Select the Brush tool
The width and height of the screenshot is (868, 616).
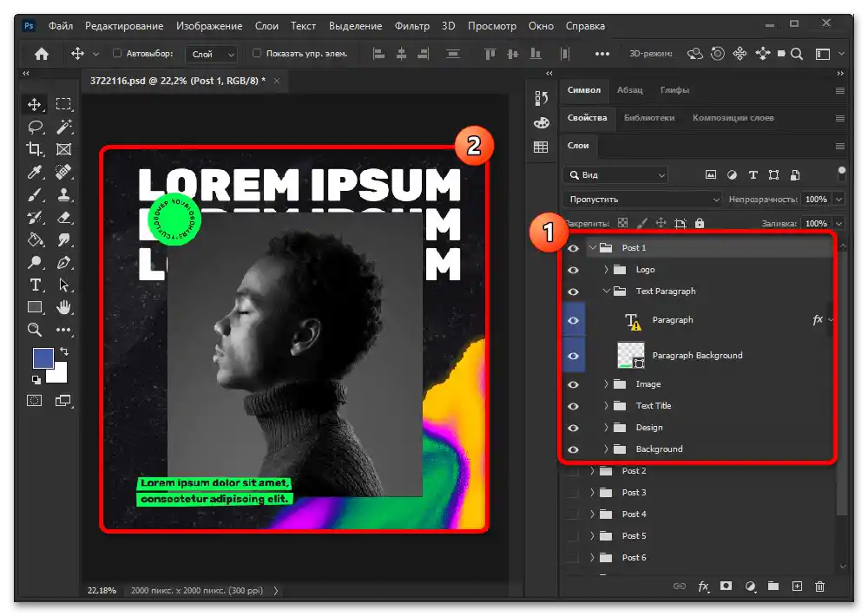pyautogui.click(x=35, y=195)
